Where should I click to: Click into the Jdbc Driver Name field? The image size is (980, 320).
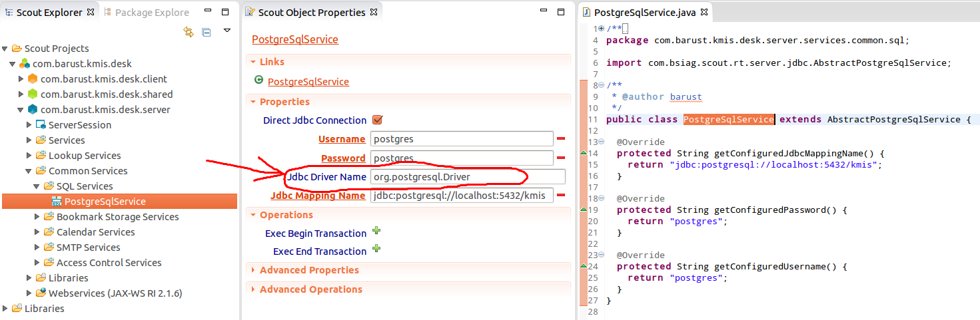click(x=468, y=176)
